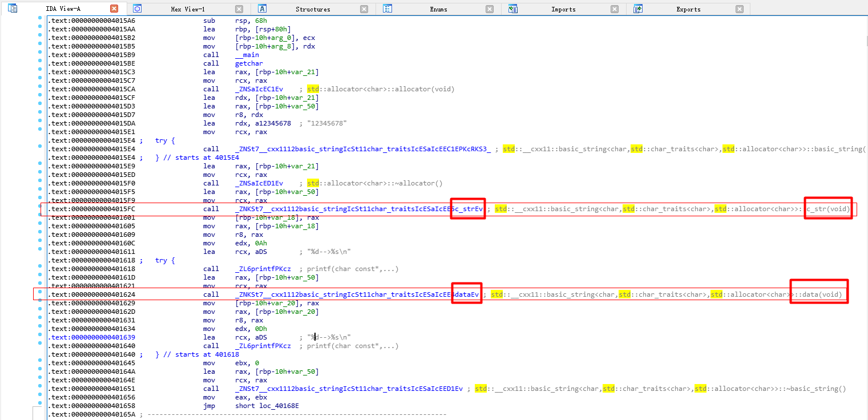The image size is (868, 420).
Task: Click the 'mov r8, rdx' instruction at 4015D7
Action: pos(233,115)
